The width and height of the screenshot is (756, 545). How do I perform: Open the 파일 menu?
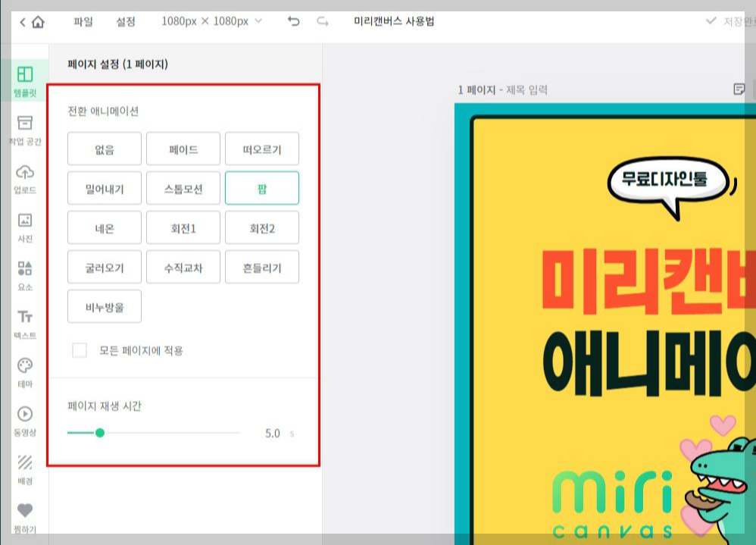(83, 22)
